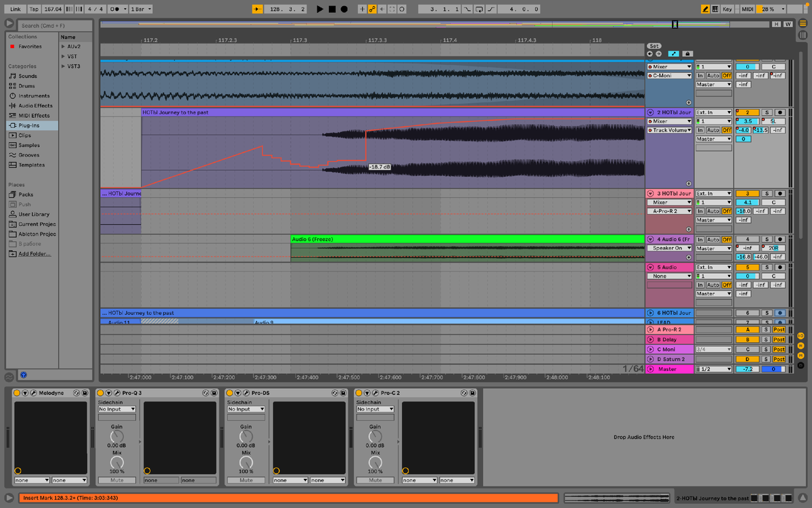Click the Set locator button
The height and width of the screenshot is (508, 812).
click(654, 46)
